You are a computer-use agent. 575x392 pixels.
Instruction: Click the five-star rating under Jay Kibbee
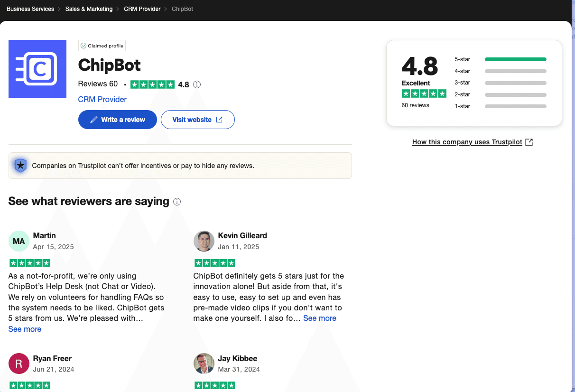click(214, 385)
